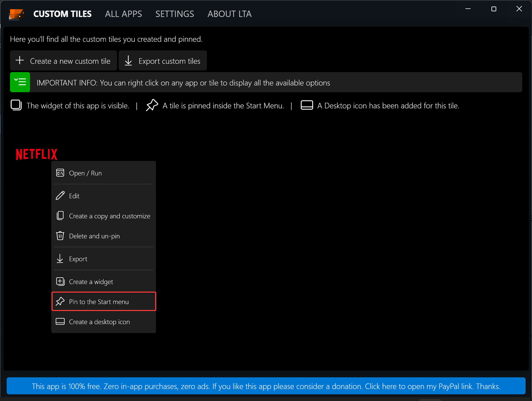
Task: Open the SETTINGS tab
Action: pos(175,14)
